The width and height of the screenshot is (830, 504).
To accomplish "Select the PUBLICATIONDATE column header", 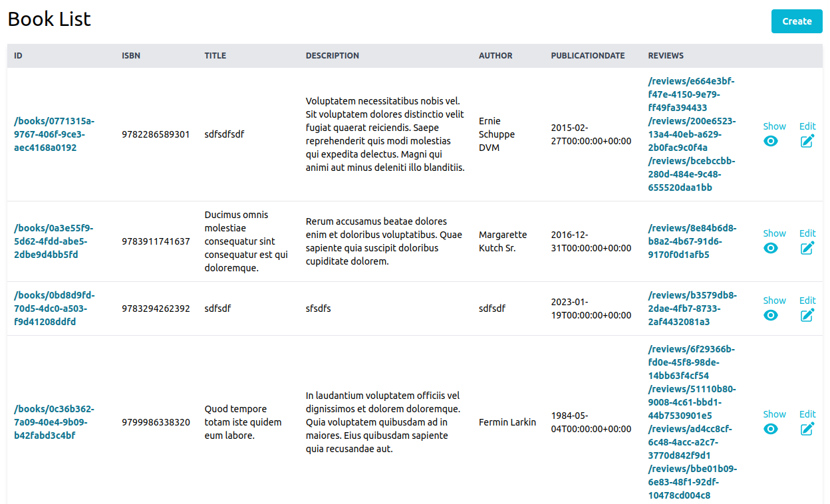I will pos(588,56).
